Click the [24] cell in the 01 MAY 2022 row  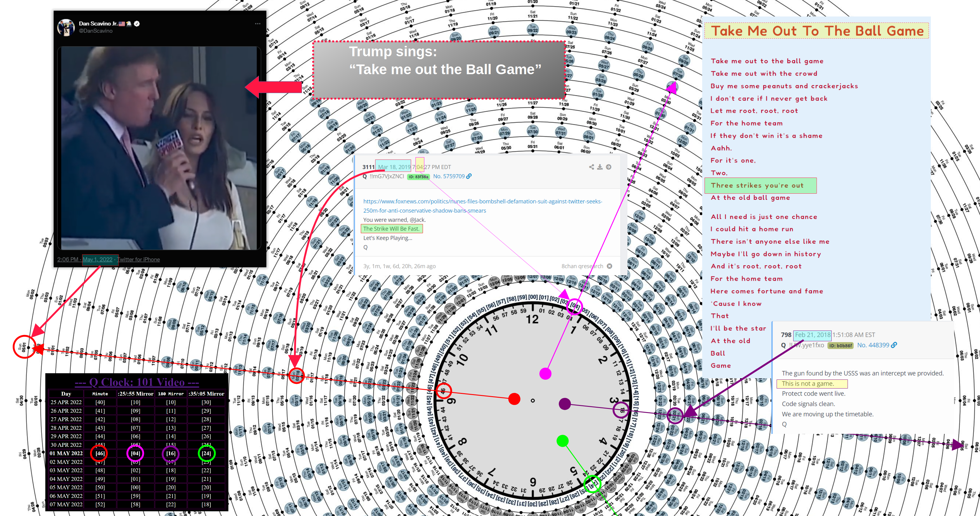point(206,453)
